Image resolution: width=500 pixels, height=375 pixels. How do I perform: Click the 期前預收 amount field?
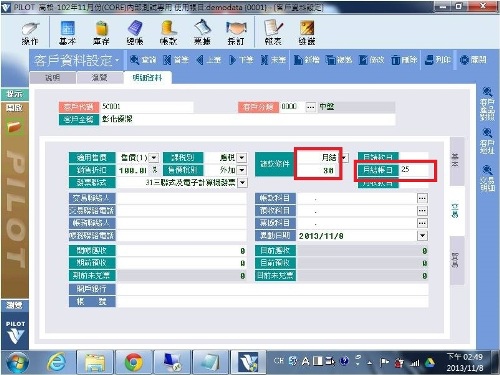181,263
